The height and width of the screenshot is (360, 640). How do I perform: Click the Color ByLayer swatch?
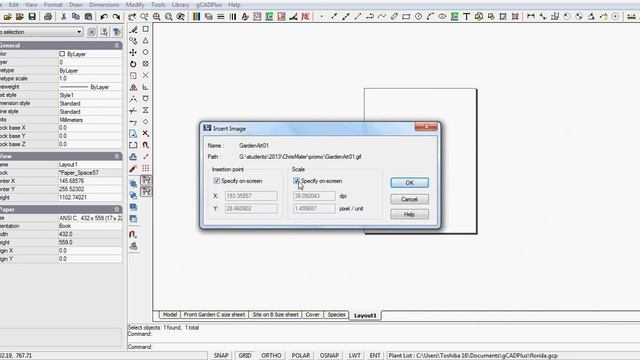pyautogui.click(x=62, y=53)
